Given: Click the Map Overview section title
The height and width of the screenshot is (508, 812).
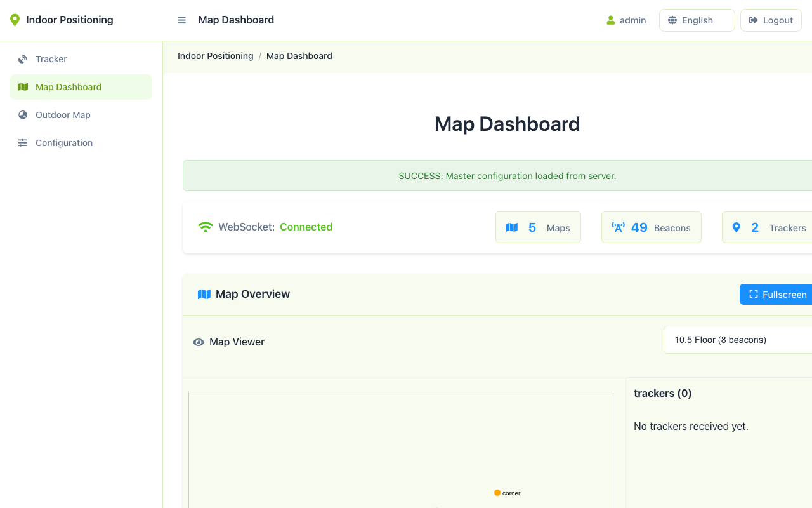Looking at the screenshot, I should click(x=252, y=294).
